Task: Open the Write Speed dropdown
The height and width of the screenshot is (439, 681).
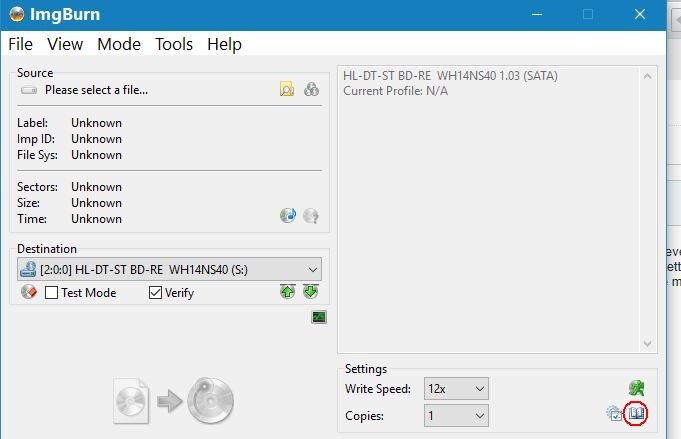Action: [456, 389]
